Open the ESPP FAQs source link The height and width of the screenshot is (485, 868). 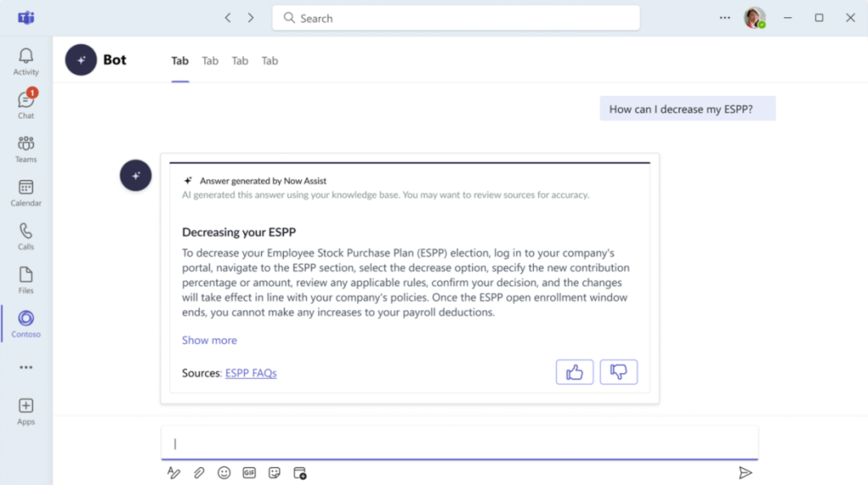[x=251, y=373]
